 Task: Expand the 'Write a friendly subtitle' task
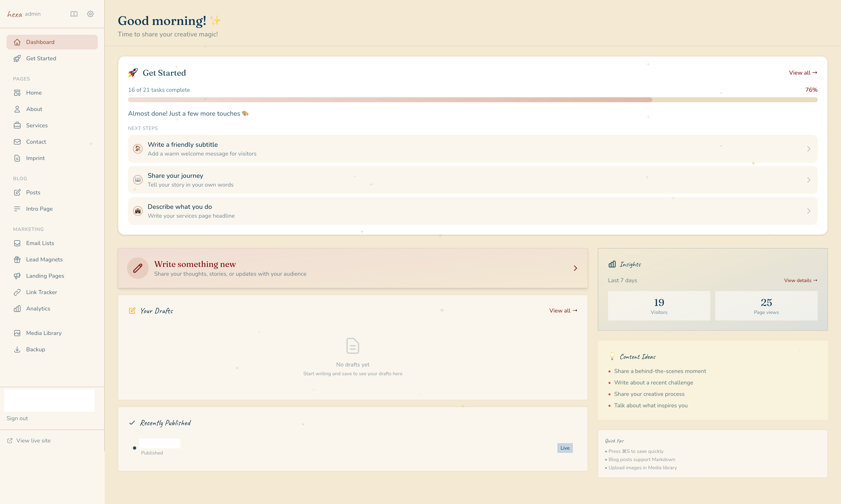472,149
